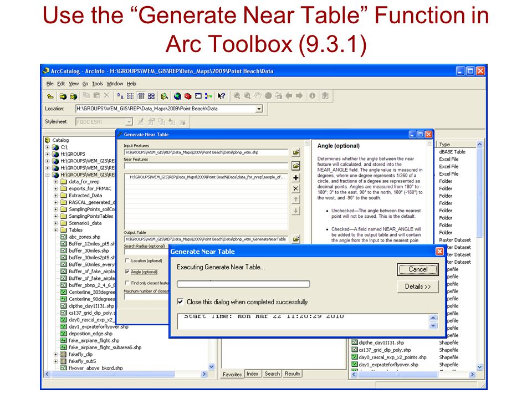The width and height of the screenshot is (532, 399).
Task: Remove selected near feature with X icon
Action: (296, 188)
